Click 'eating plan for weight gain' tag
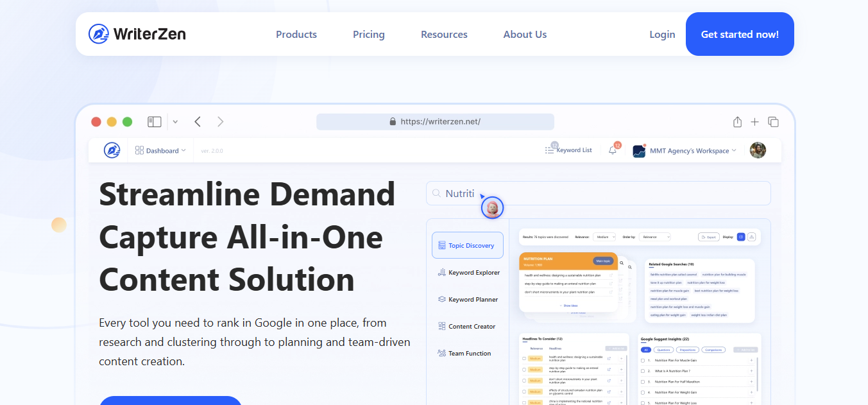This screenshot has width=868, height=405. (x=668, y=315)
